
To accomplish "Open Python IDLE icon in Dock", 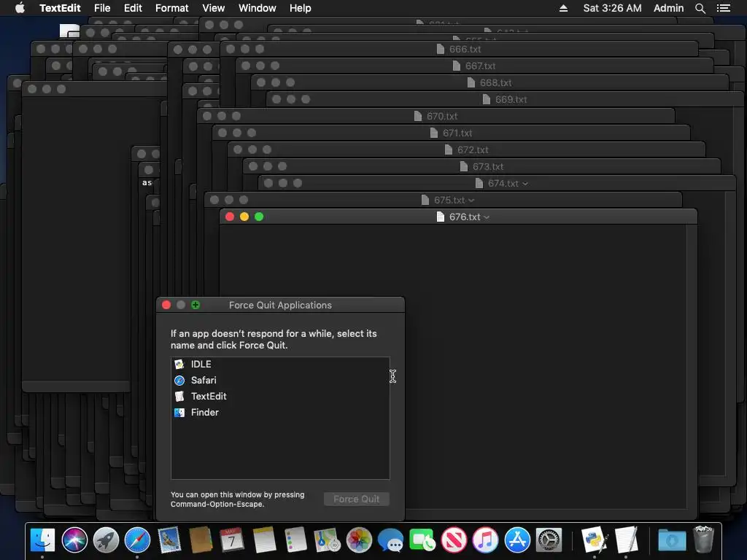I will (x=594, y=540).
